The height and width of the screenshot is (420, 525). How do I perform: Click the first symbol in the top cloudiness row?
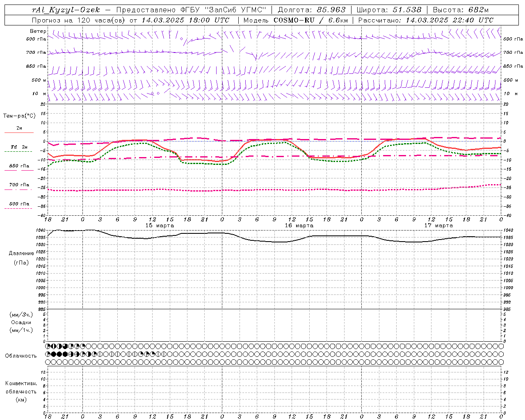[48, 347]
